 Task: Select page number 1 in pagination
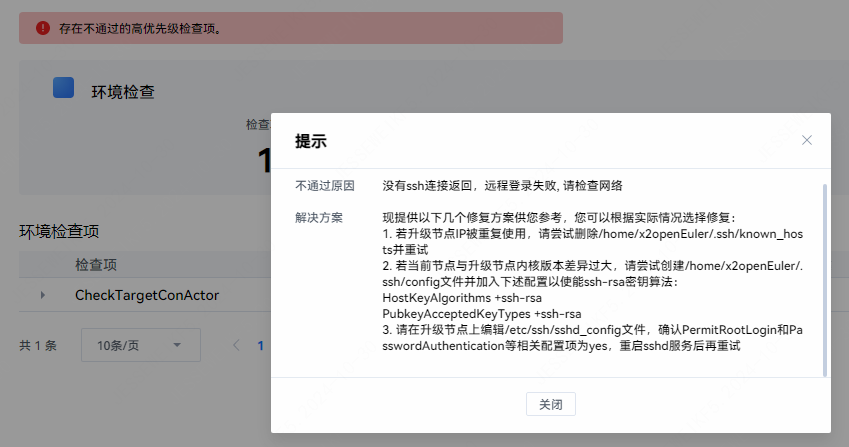(261, 345)
